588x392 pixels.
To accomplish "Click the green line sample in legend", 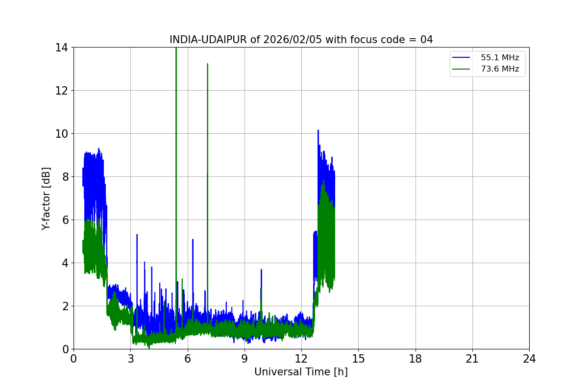I will [x=462, y=70].
